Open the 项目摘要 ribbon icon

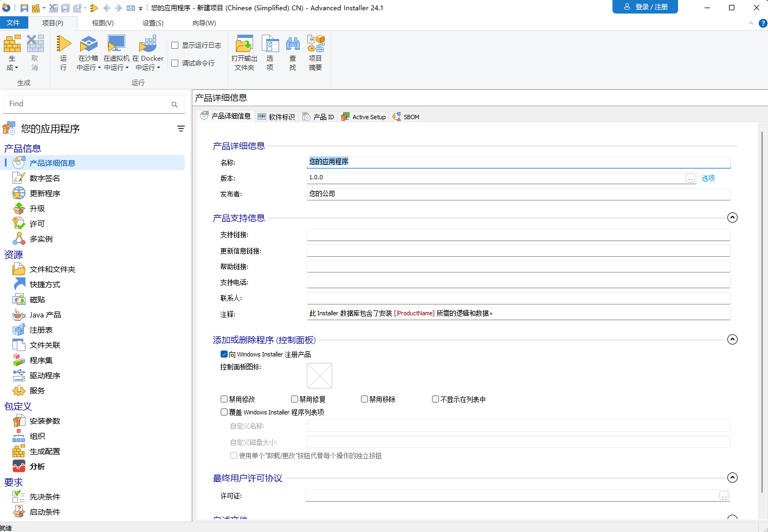point(315,44)
